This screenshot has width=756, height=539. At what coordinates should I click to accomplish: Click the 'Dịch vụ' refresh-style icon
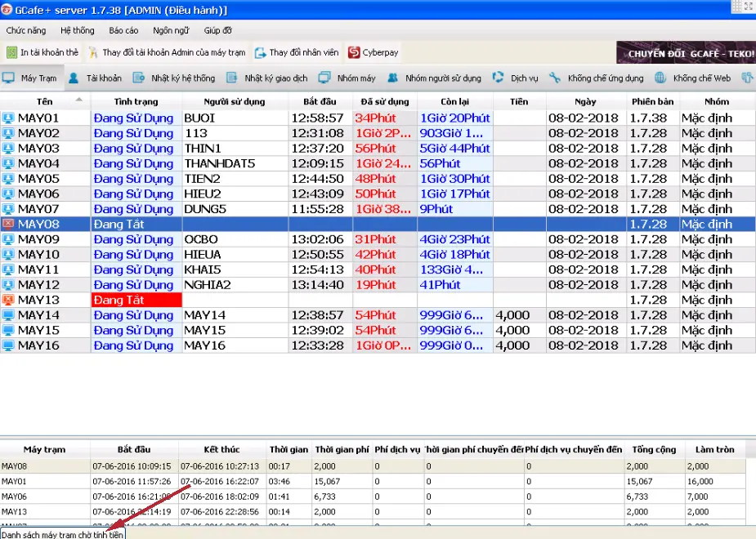coord(498,78)
